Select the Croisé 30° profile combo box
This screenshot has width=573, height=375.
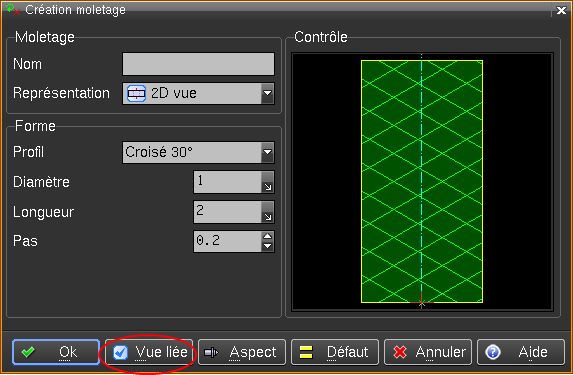pyautogui.click(x=198, y=152)
